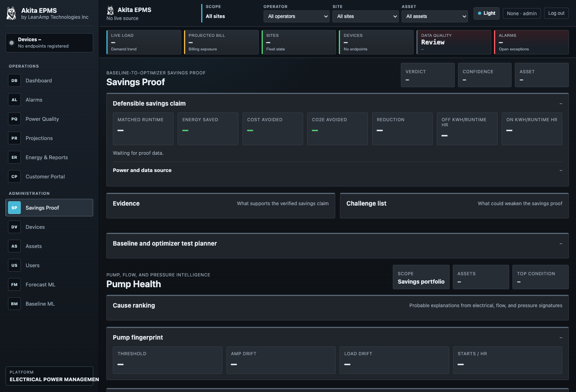Expand Baseline and optimizer test planner
Image resolution: width=576 pixels, height=392 pixels.
[x=561, y=244]
